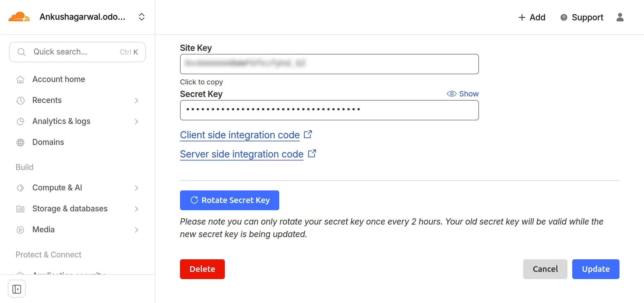Screen dimensions: 644x303
Task: Click the Storage & databases icon
Action: coord(20,209)
